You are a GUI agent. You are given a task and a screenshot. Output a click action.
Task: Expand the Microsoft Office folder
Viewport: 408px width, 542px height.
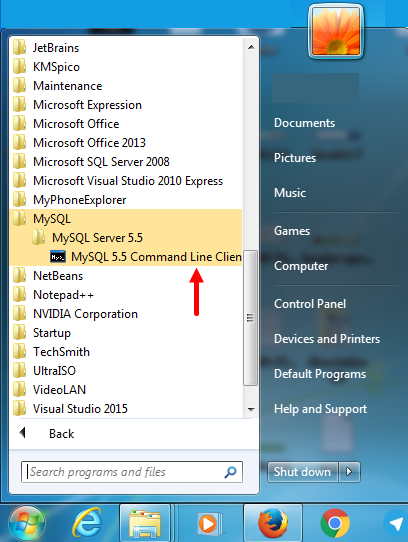pyautogui.click(x=126, y=124)
